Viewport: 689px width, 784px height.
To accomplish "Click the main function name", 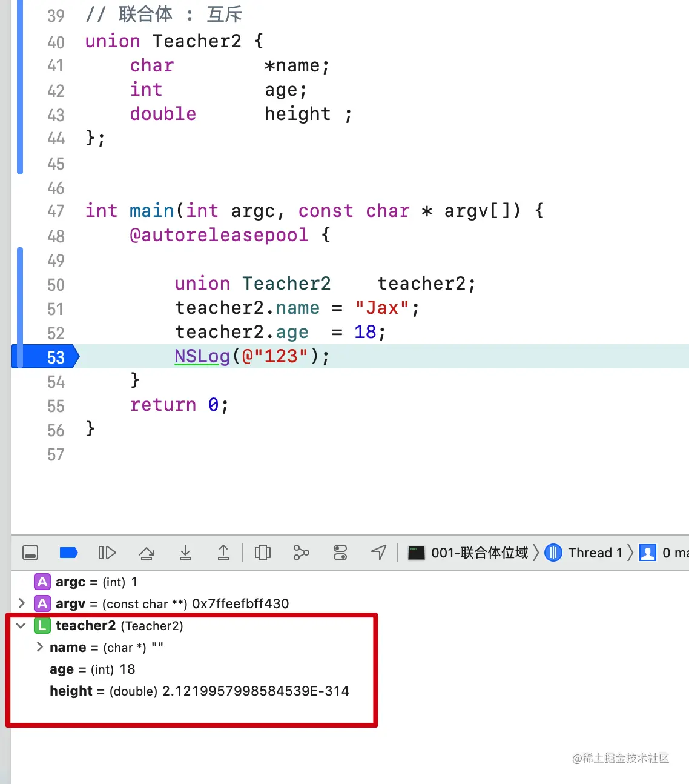I will click(x=151, y=211).
